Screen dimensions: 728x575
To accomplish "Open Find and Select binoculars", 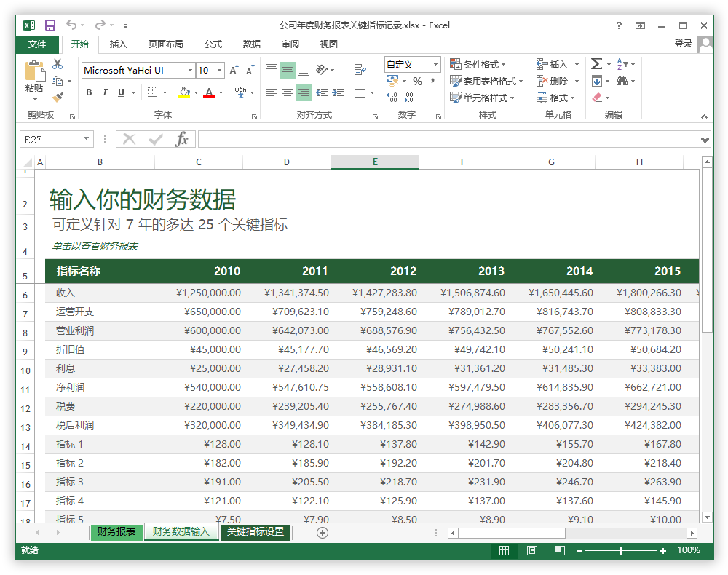I will click(x=622, y=82).
